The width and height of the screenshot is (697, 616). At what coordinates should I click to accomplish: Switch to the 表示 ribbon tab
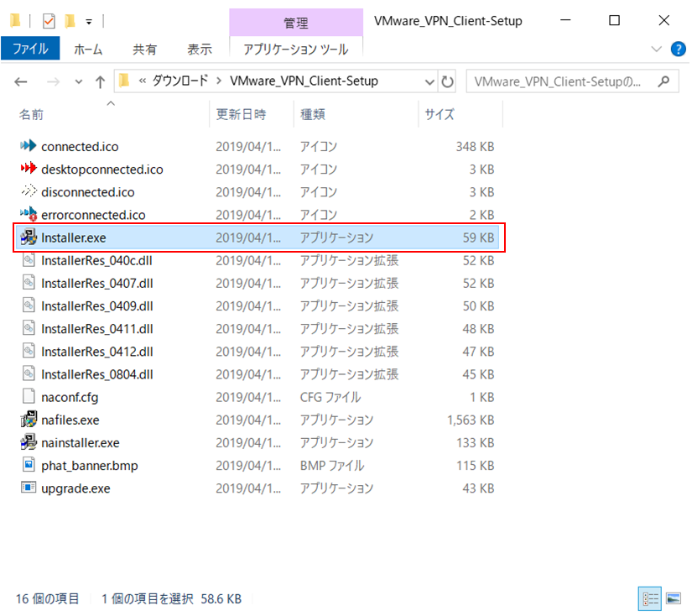[199, 49]
